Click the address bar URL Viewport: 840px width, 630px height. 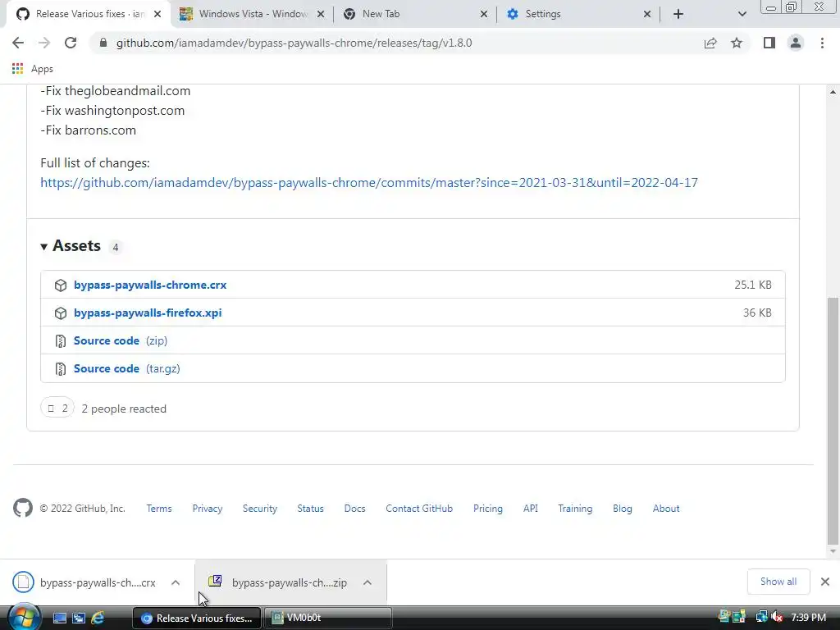tap(294, 43)
